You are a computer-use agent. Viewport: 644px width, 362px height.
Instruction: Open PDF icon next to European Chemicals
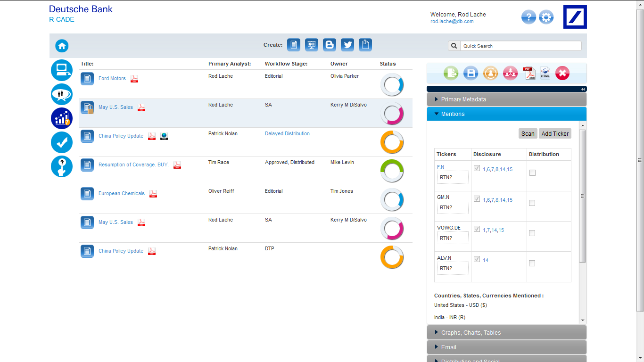pyautogui.click(x=153, y=194)
